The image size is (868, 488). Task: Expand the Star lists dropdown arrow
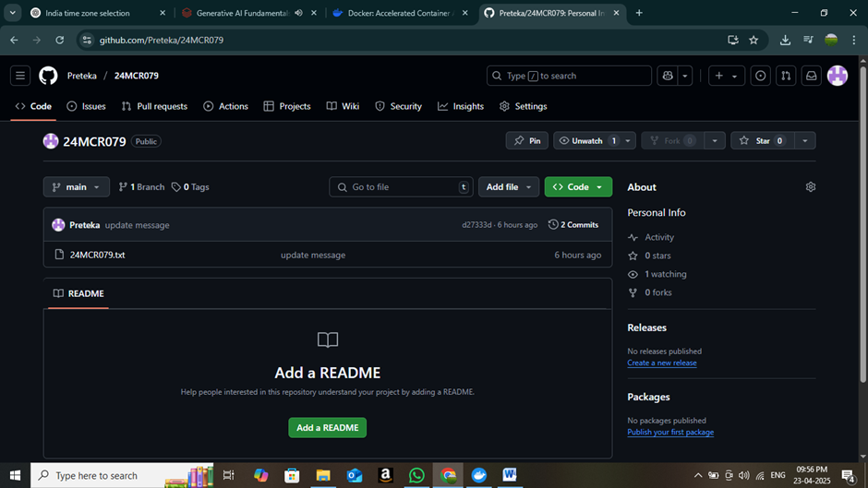tap(805, 141)
